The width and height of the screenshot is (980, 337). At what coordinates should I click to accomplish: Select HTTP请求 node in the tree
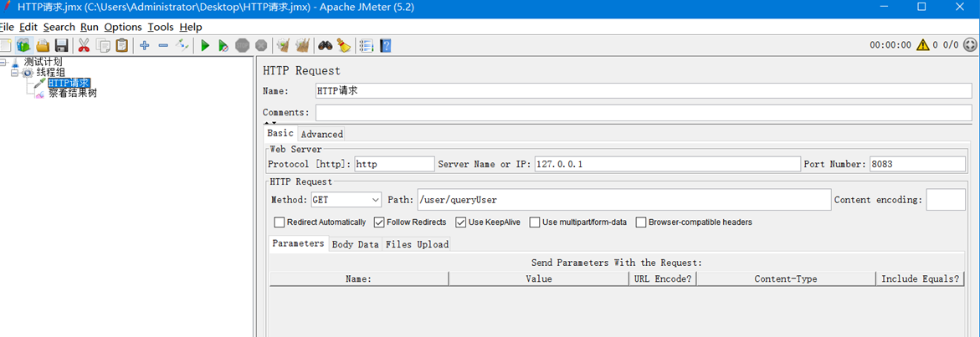coord(69,83)
